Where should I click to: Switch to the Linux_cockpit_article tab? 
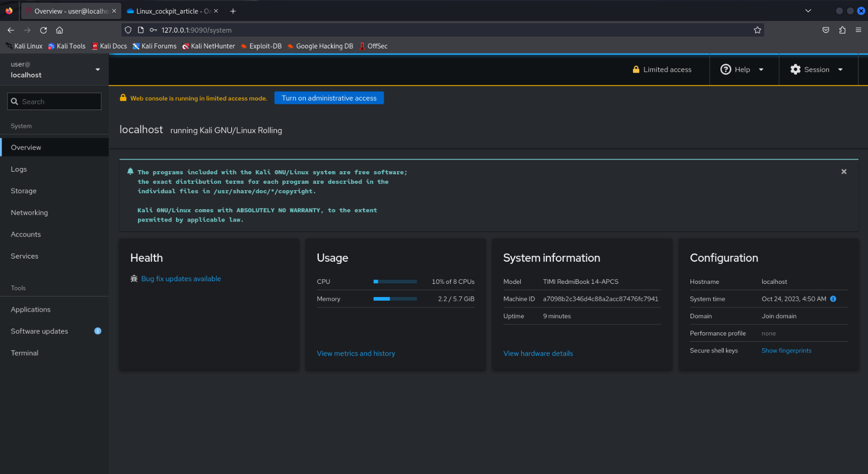tap(169, 11)
